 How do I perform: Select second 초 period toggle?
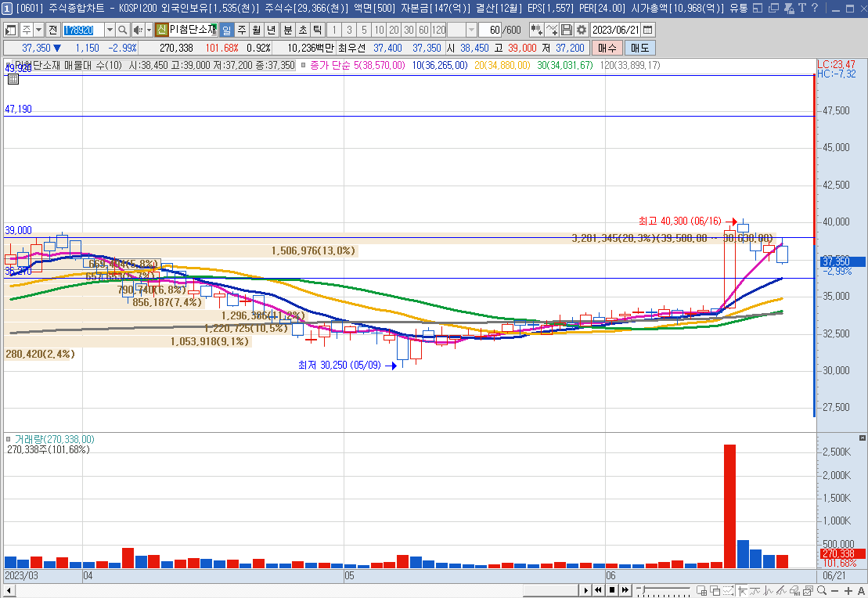pyautogui.click(x=303, y=30)
